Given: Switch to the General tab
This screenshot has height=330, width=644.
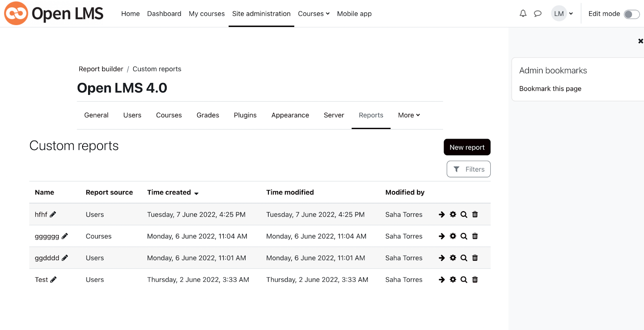Looking at the screenshot, I should pos(96,115).
